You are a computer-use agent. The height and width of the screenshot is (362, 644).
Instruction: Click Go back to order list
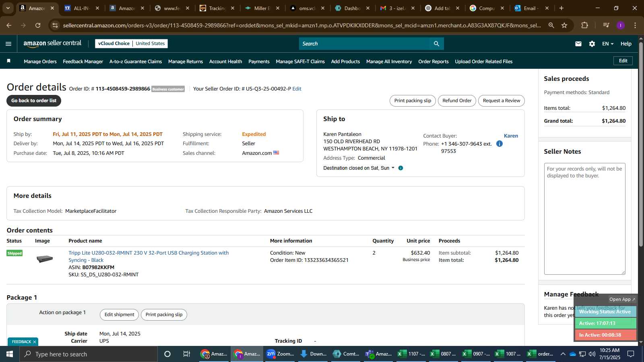[34, 101]
